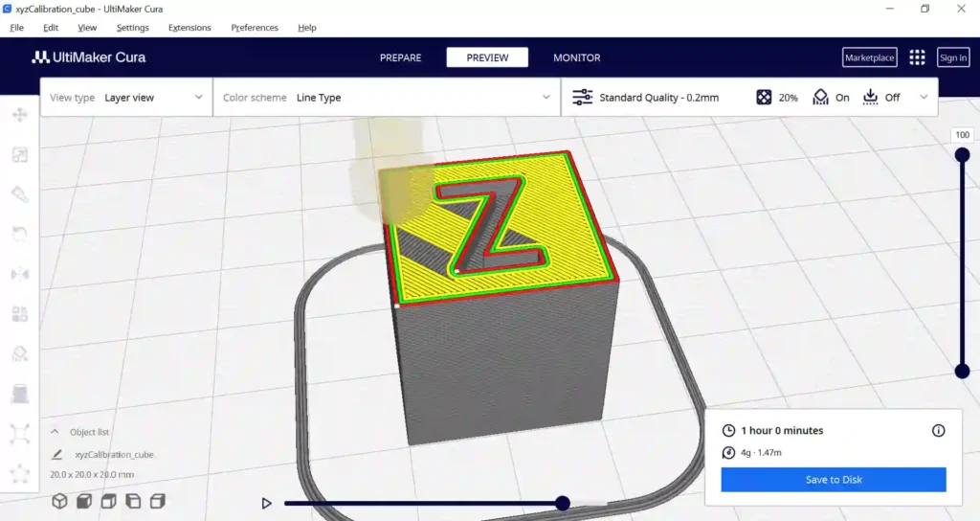
Task: Click the vertical layer slider top handle
Action: pyautogui.click(x=963, y=154)
